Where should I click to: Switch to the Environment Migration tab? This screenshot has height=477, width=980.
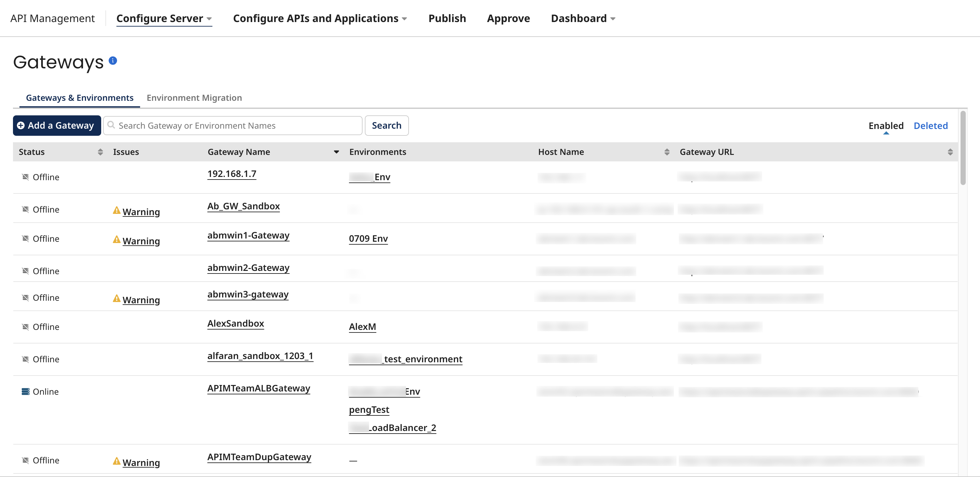pos(194,98)
